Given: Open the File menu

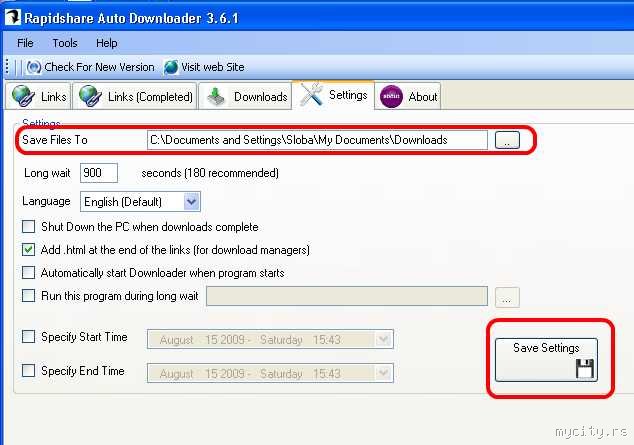Looking at the screenshot, I should click(25, 43).
